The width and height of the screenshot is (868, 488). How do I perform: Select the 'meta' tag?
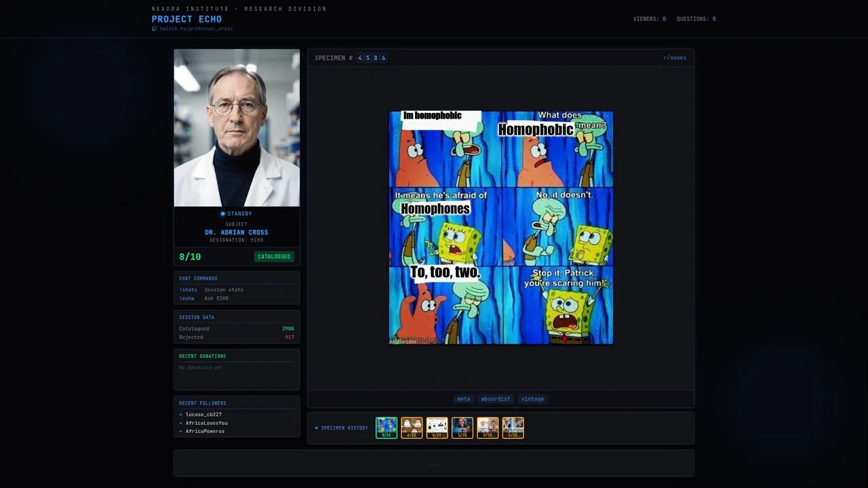463,399
